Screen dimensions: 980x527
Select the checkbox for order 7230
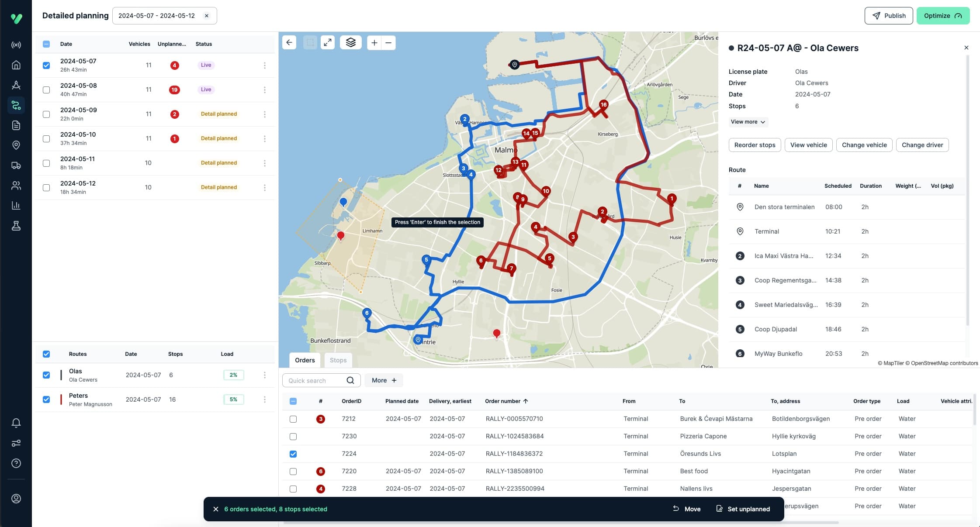(293, 436)
